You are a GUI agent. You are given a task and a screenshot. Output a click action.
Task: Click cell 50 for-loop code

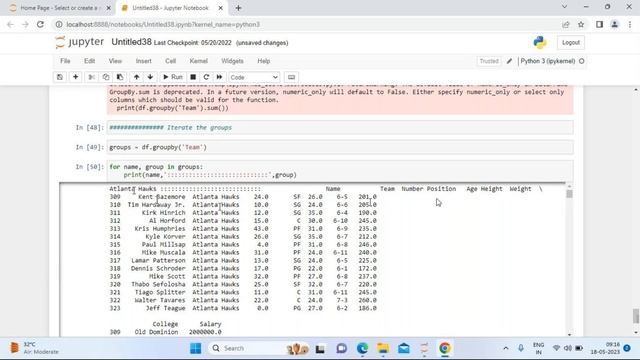pyautogui.click(x=340, y=171)
